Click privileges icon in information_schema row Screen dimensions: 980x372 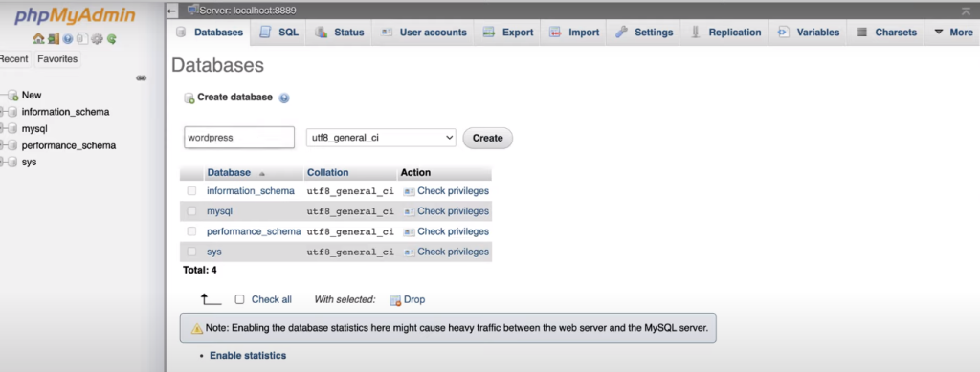pos(410,191)
